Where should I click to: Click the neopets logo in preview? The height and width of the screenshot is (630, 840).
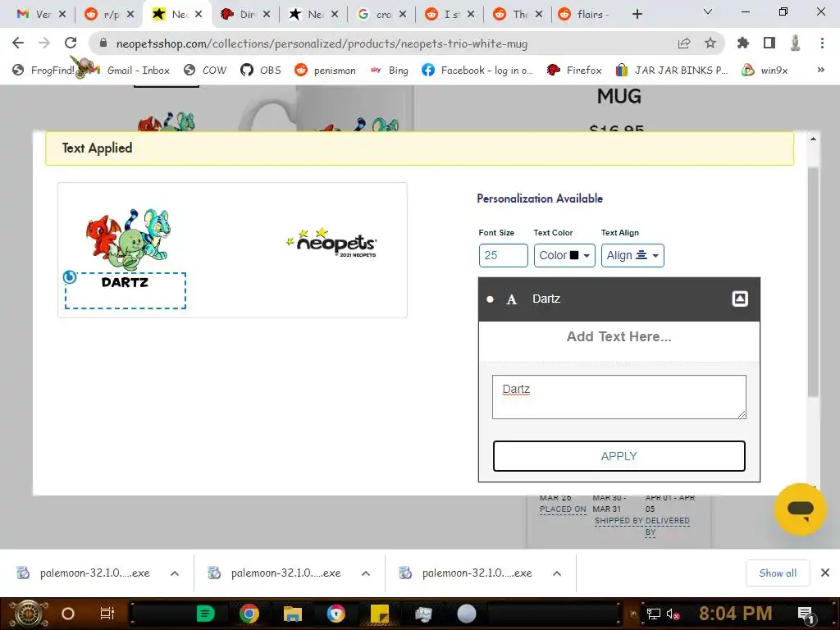(331, 244)
